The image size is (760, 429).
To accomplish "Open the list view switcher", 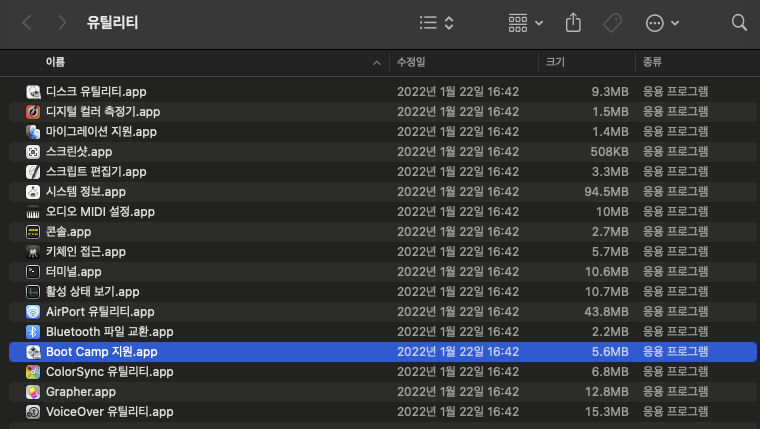I will coord(436,23).
